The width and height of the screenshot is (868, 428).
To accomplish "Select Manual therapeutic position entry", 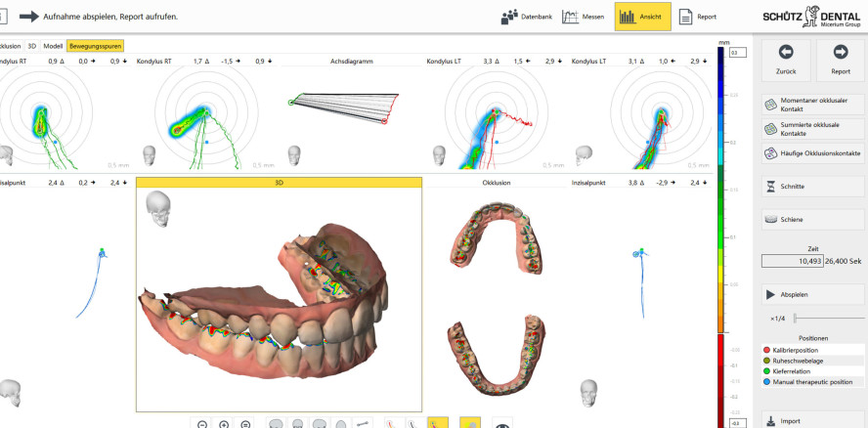I will tap(812, 382).
